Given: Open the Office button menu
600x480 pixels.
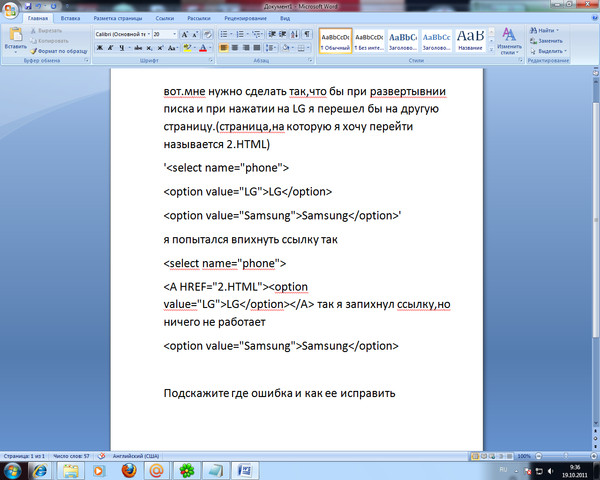Looking at the screenshot, I should (10, 10).
